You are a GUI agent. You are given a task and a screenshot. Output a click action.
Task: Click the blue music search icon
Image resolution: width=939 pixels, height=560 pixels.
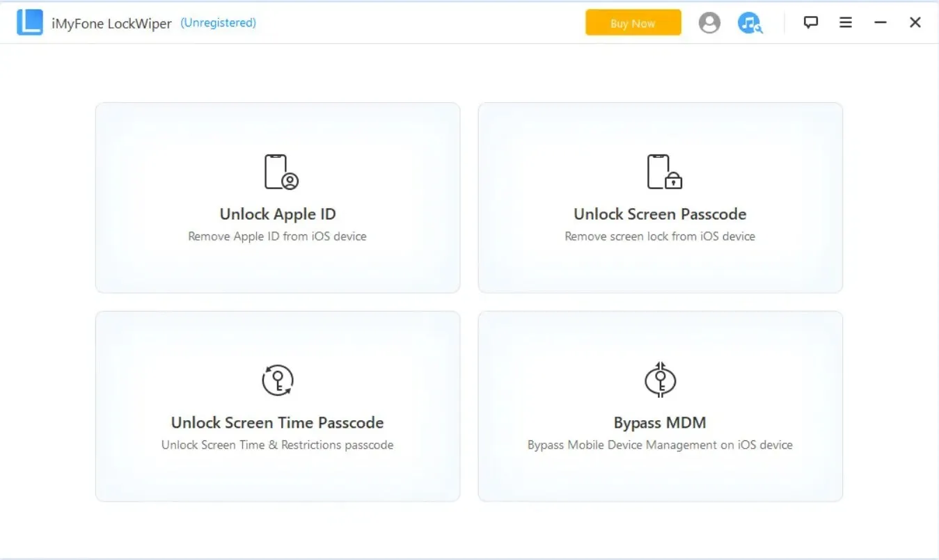750,23
